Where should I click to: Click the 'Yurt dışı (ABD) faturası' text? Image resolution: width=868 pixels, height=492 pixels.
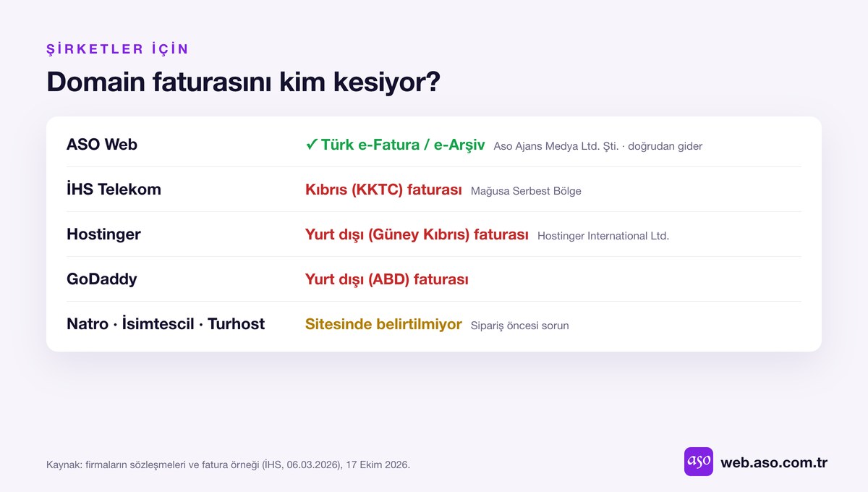pyautogui.click(x=387, y=279)
